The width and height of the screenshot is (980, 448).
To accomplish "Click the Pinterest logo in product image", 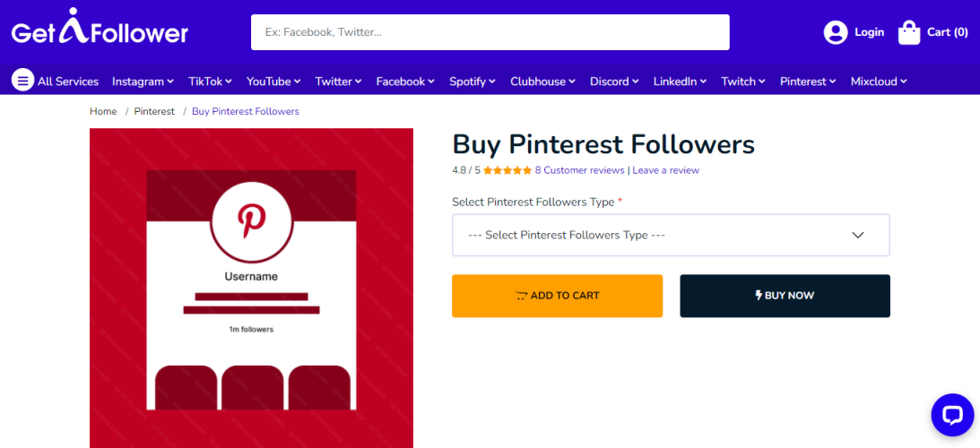I will (x=251, y=220).
